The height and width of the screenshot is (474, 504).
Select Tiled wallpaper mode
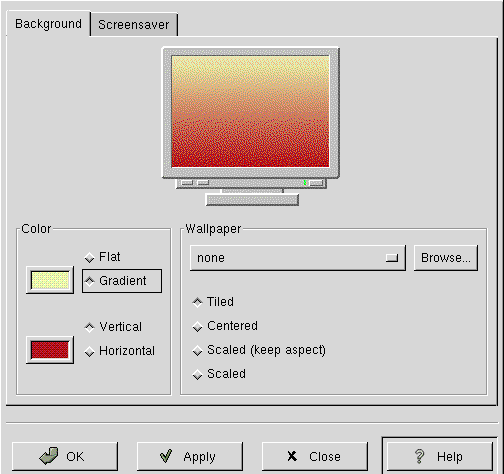tap(213, 302)
